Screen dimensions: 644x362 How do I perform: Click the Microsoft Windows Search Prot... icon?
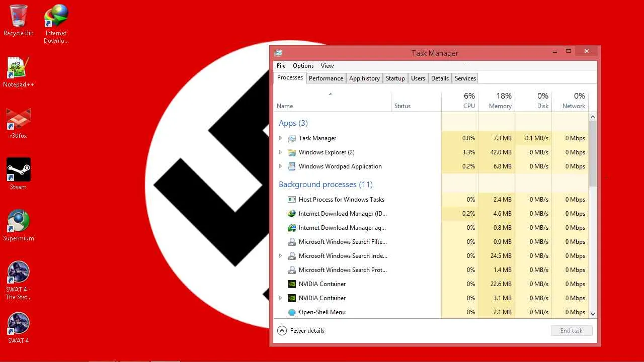click(292, 270)
